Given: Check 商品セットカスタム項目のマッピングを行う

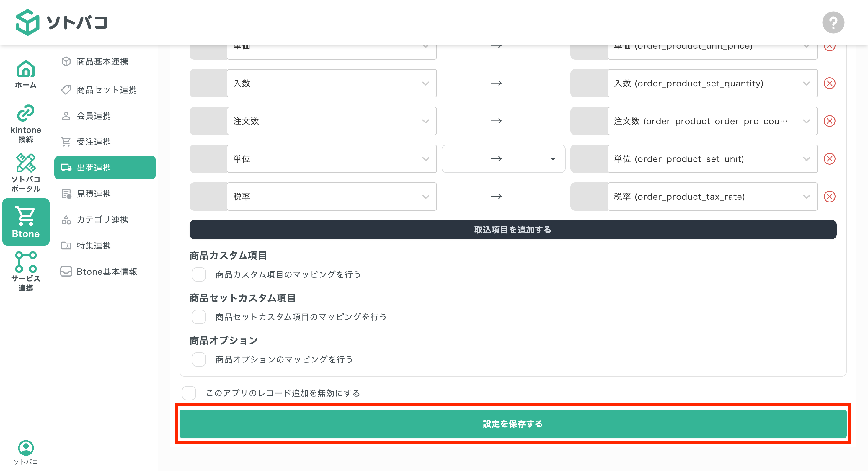Looking at the screenshot, I should pos(199,317).
